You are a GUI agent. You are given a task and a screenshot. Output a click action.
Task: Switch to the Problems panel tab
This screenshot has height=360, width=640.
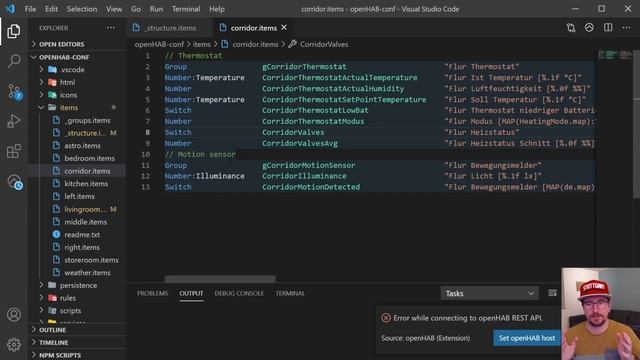click(x=152, y=293)
